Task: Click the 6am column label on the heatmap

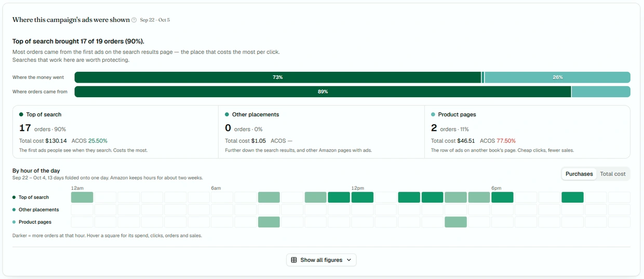Action: click(216, 188)
